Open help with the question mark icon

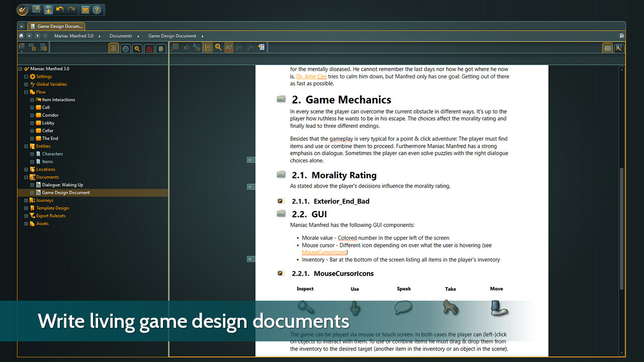[x=98, y=10]
